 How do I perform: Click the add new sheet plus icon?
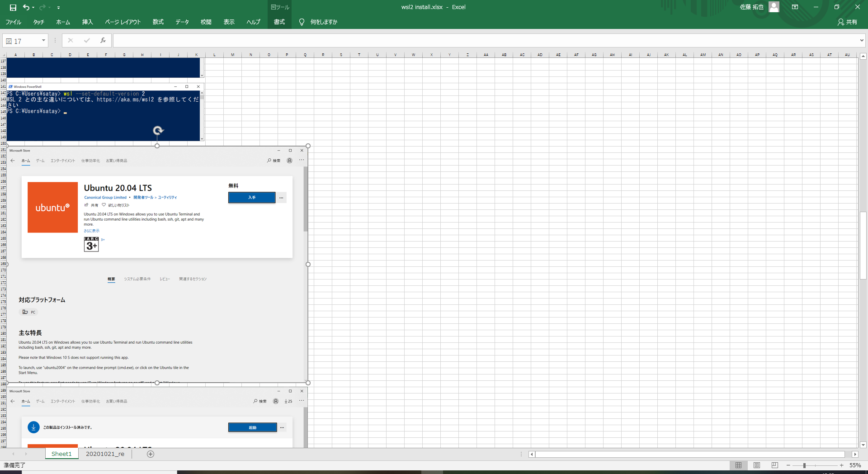[x=151, y=454]
